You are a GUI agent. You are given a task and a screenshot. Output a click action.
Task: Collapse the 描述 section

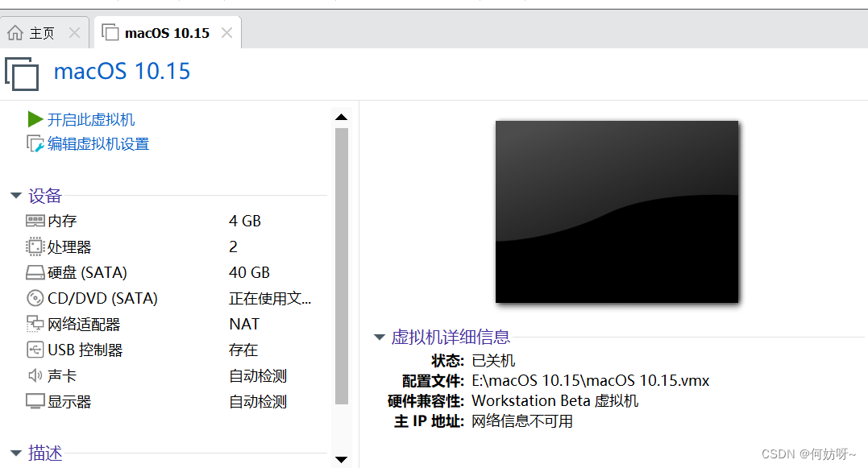(16, 453)
